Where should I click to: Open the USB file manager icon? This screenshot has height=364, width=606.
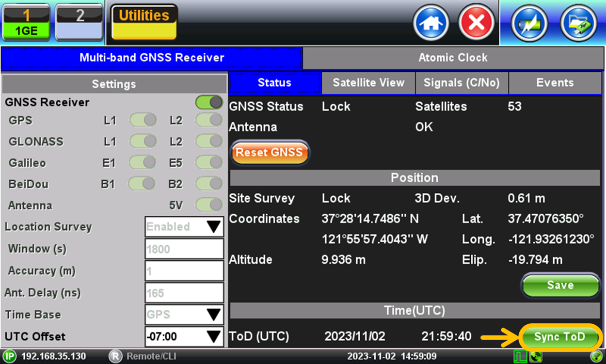(578, 22)
